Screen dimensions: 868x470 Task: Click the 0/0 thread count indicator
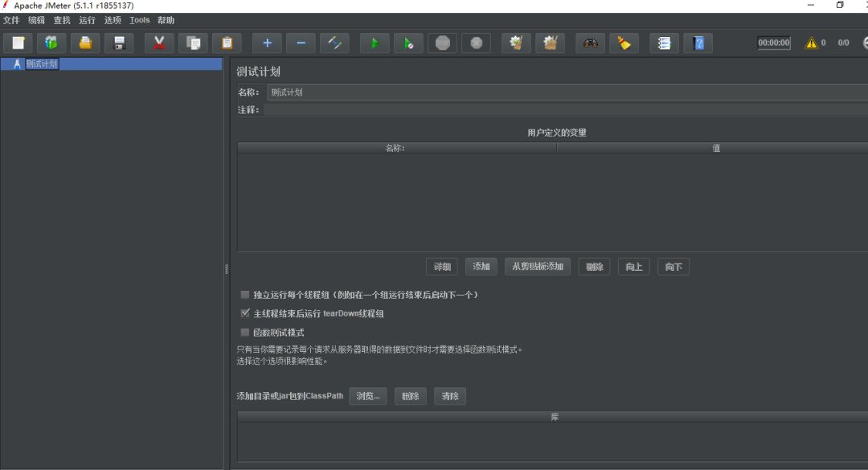point(843,43)
